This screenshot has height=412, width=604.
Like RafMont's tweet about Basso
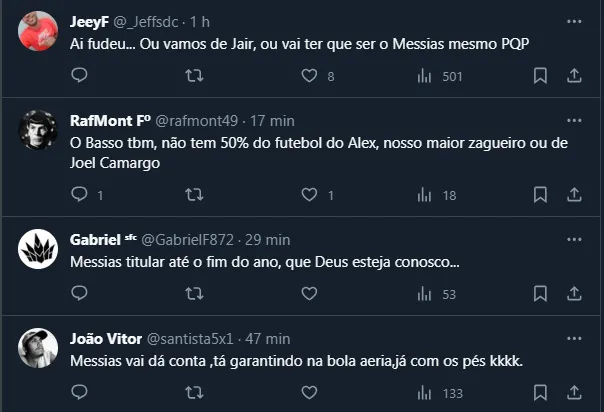pos(310,195)
